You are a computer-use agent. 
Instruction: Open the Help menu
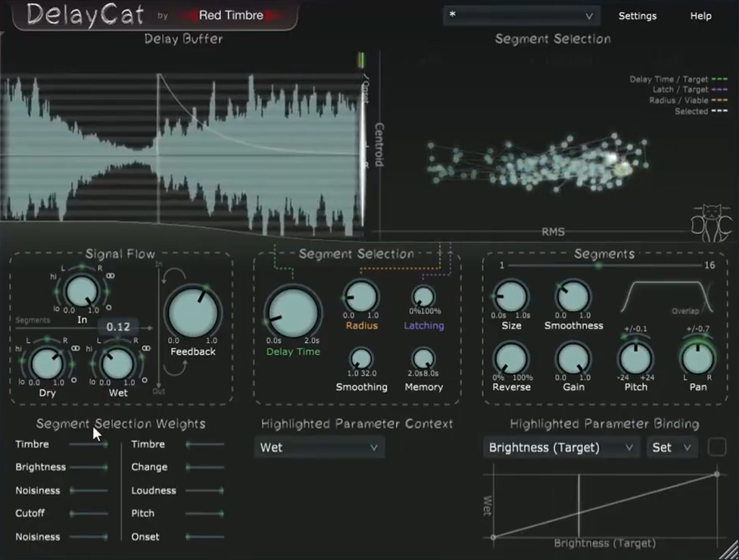[699, 16]
